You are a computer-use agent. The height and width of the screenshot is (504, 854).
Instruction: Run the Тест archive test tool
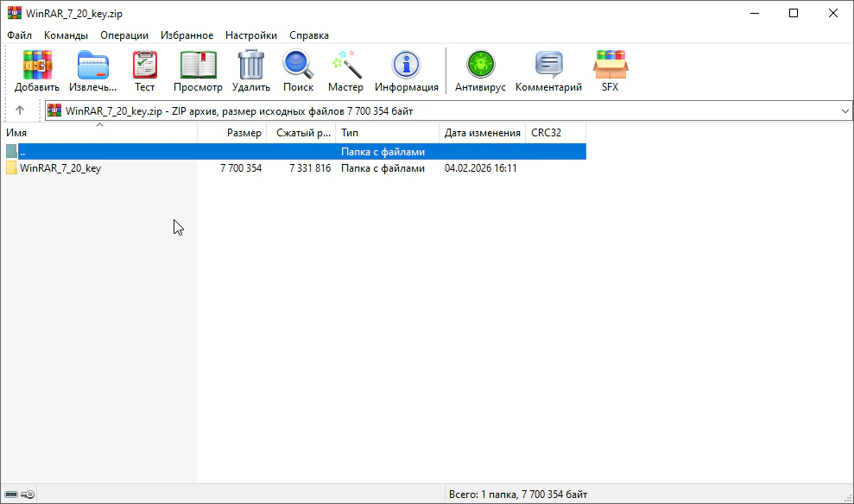(144, 71)
